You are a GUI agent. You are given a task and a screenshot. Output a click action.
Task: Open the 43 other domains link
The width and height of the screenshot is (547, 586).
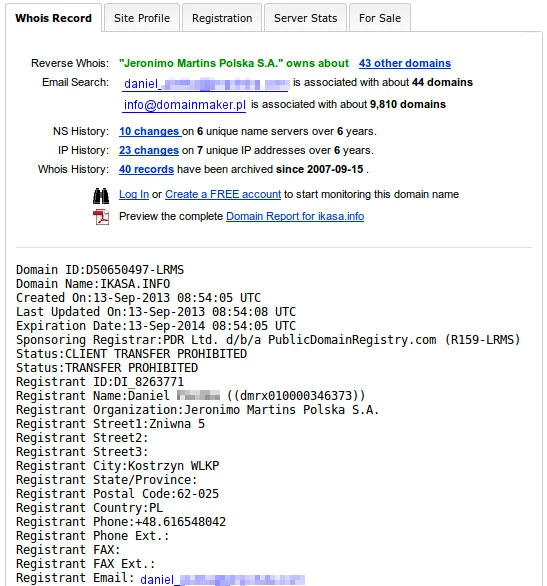[x=405, y=63]
